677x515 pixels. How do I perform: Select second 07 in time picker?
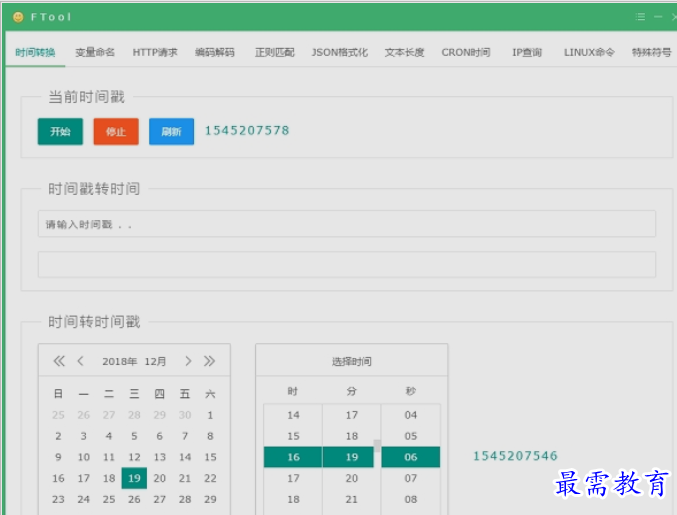click(411, 478)
